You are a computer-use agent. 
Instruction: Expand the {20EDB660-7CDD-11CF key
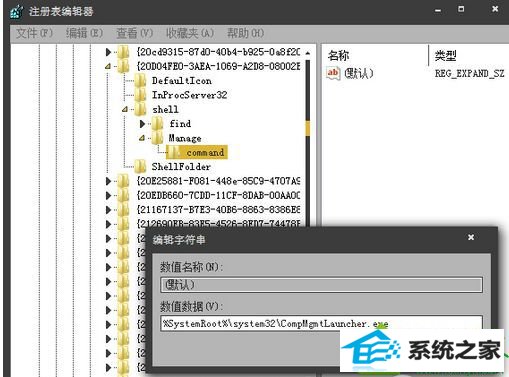[x=108, y=195]
